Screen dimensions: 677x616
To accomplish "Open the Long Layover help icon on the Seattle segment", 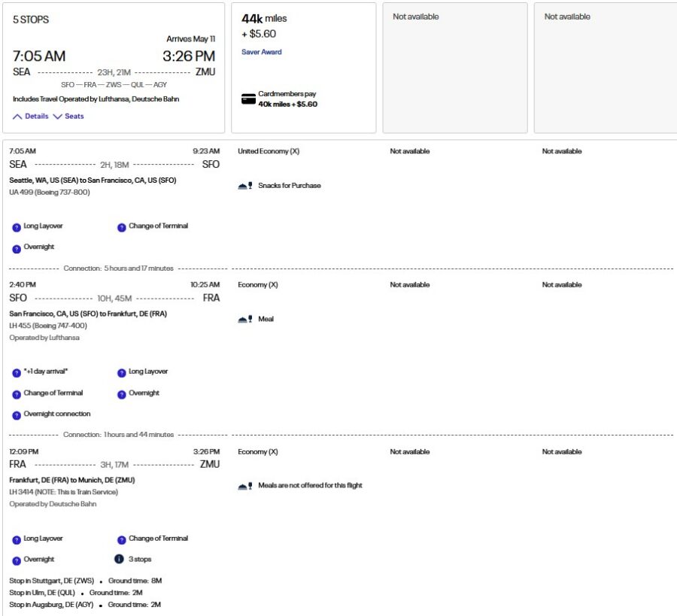I will coord(17,226).
